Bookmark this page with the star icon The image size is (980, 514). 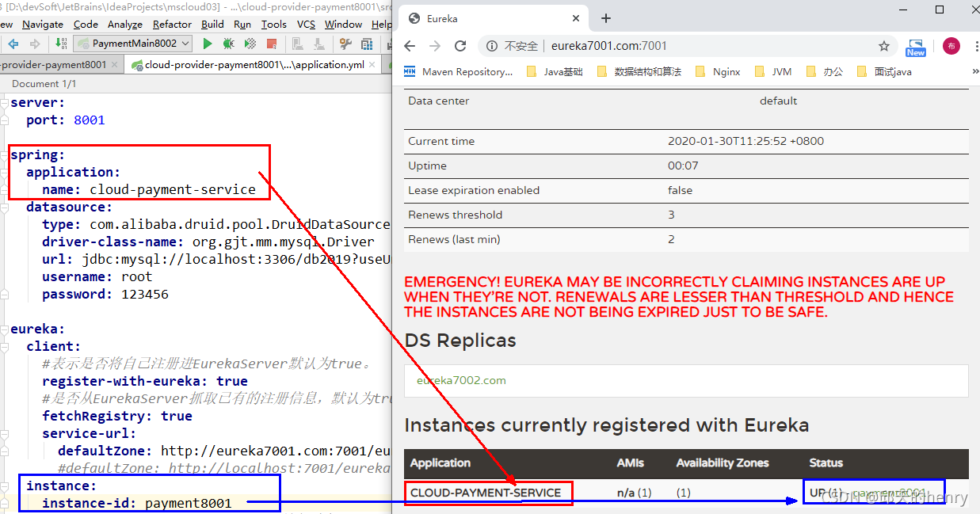[x=884, y=46]
